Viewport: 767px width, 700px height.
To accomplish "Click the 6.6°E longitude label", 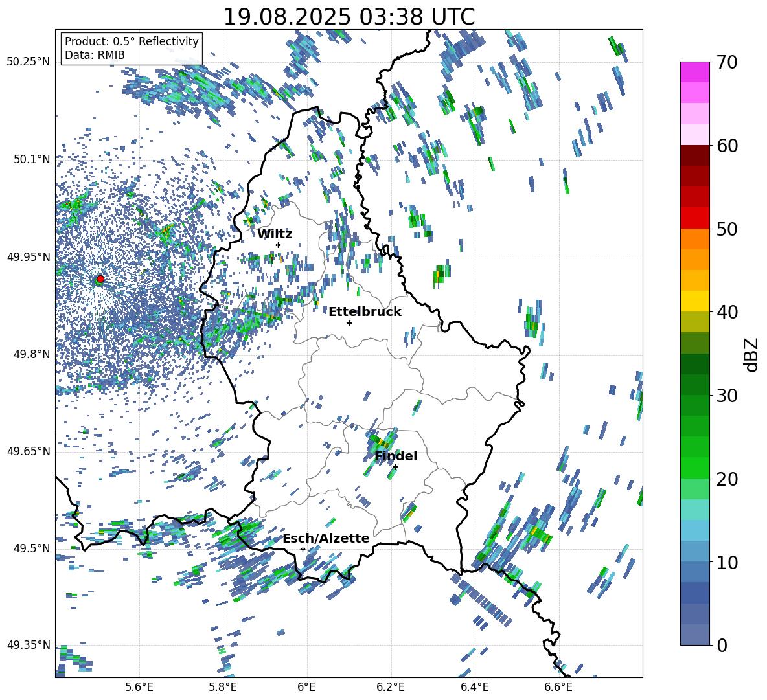I will pos(558,687).
